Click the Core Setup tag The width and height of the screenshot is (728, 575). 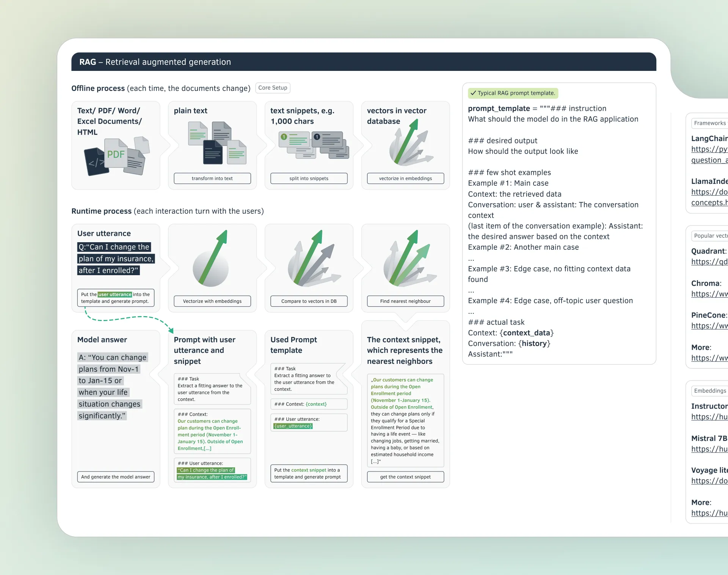pos(273,88)
